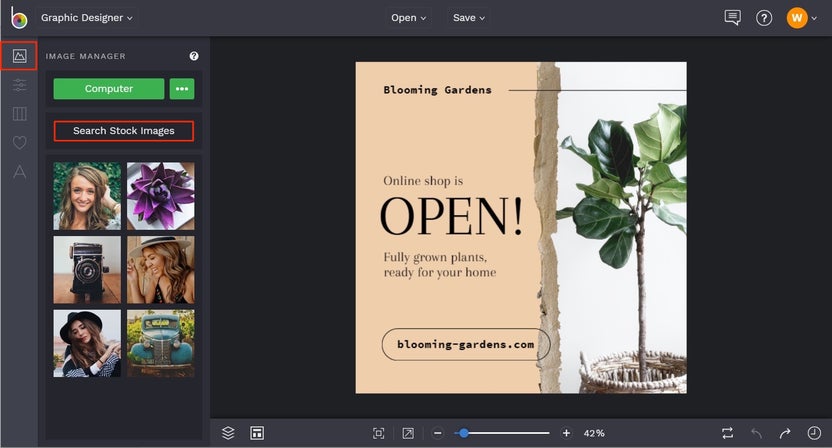832x448 pixels.
Task: Select the fiddle leaf plant photo
Action: 623,228
